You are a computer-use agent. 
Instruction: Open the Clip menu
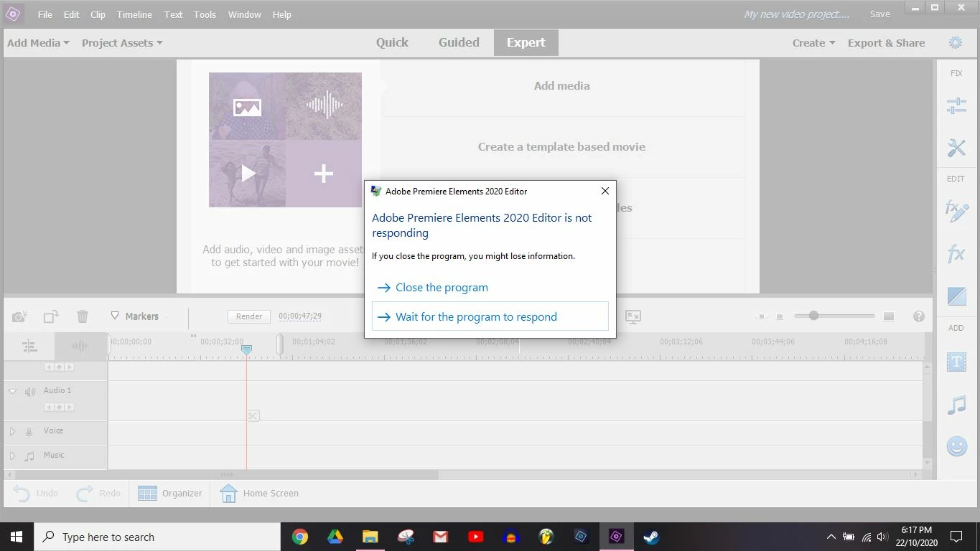(98, 14)
